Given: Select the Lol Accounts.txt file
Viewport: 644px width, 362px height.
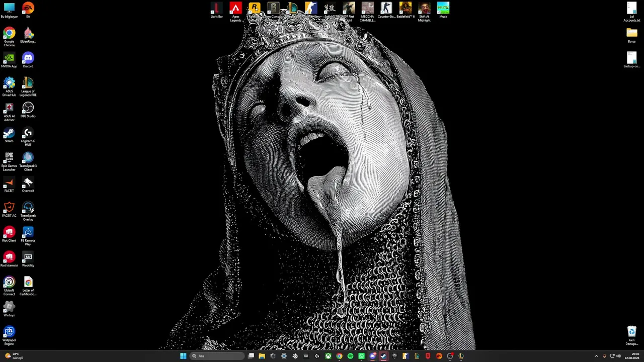Looking at the screenshot, I should coord(632,12).
